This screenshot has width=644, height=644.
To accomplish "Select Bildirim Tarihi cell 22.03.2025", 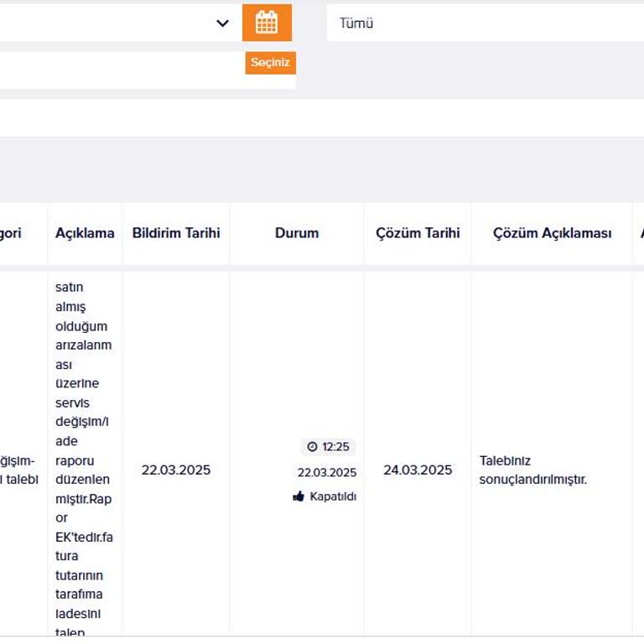I will [x=176, y=470].
